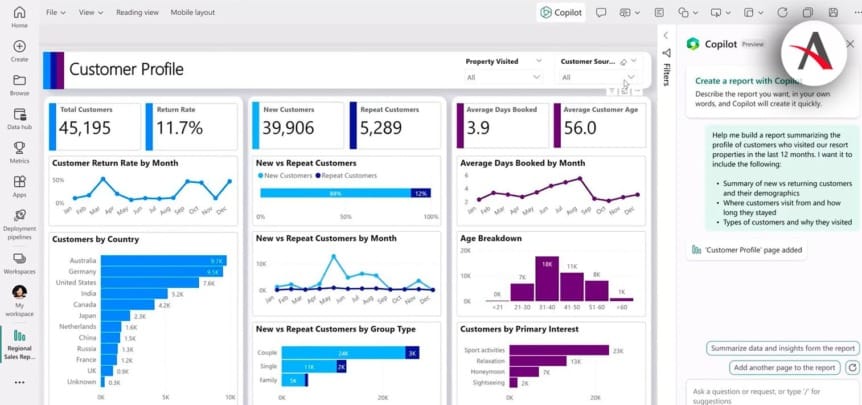Open the shapes insert dropdown
This screenshot has width=862, height=405.
pyautogui.click(x=688, y=13)
